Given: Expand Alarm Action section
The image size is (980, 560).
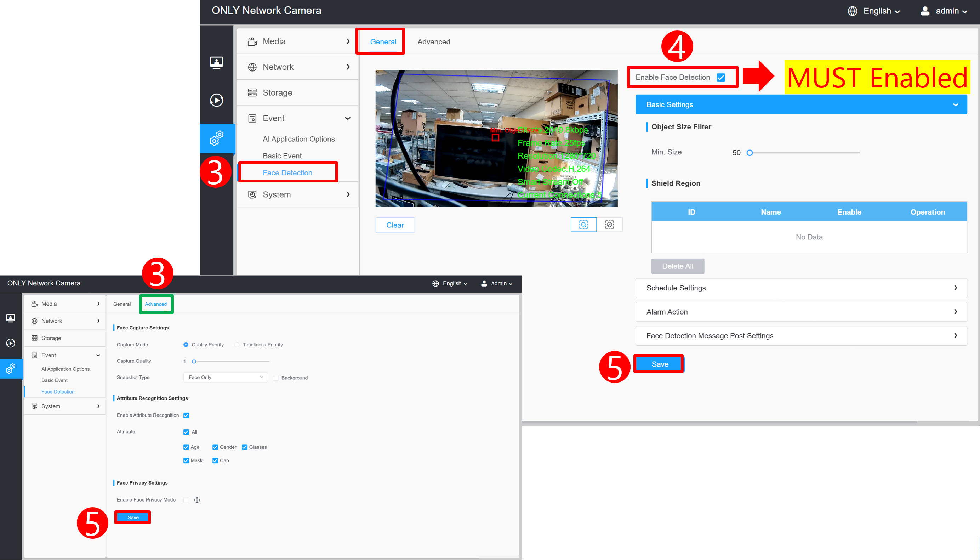Looking at the screenshot, I should [x=801, y=312].
